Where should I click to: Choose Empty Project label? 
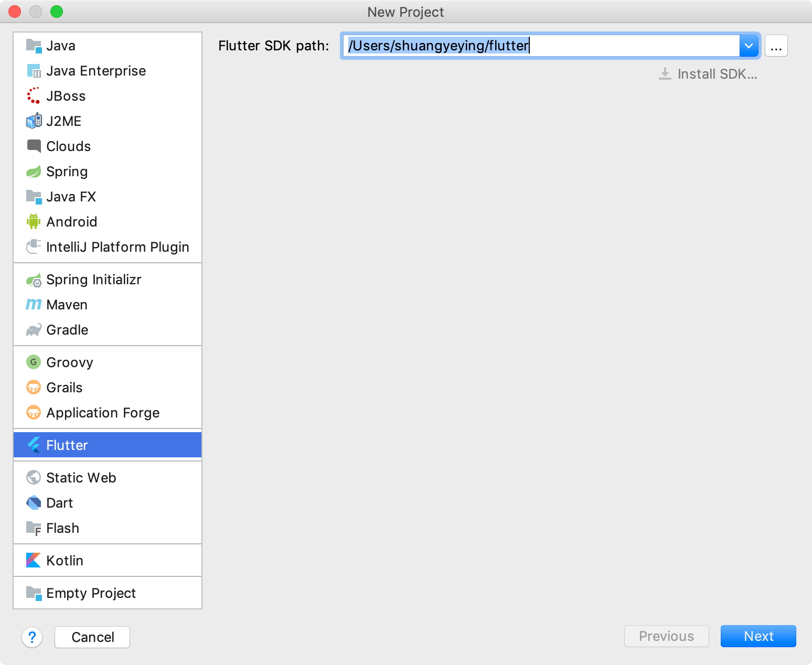(91, 594)
